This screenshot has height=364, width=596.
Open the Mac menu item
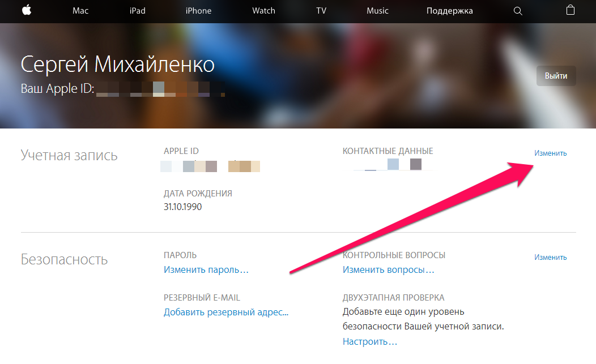(x=80, y=11)
